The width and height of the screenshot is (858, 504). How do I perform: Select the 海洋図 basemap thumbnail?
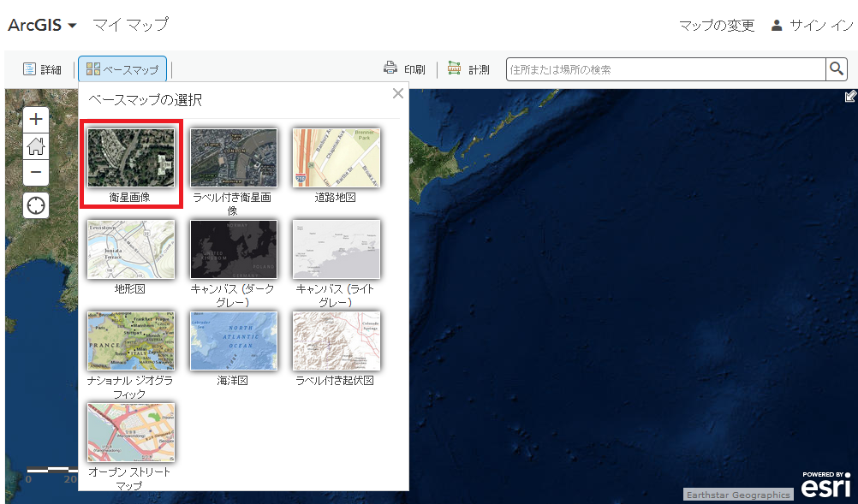234,341
